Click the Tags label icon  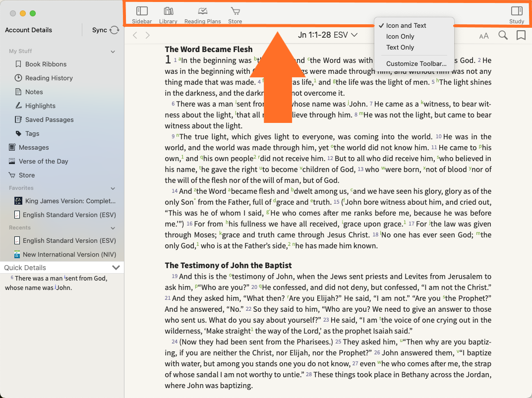pos(18,133)
